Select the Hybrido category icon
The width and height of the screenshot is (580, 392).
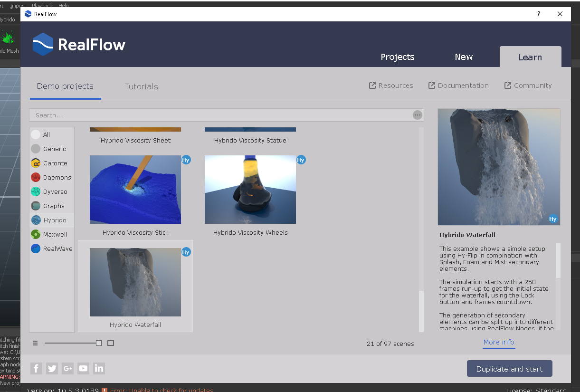coord(36,220)
